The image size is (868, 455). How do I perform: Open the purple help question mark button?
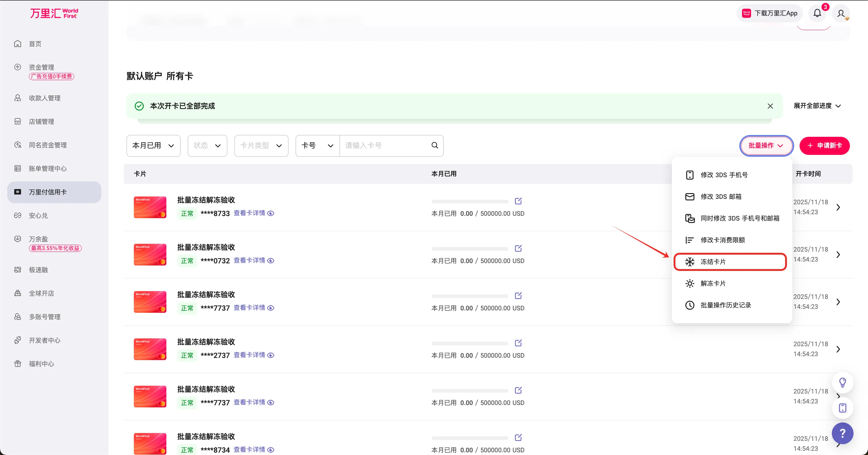pyautogui.click(x=842, y=433)
